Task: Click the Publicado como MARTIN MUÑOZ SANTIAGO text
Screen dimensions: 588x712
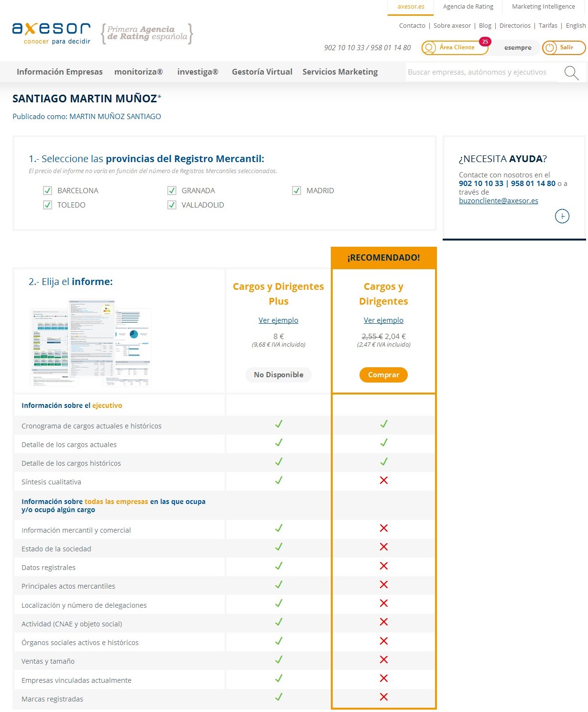Action: pyautogui.click(x=87, y=116)
